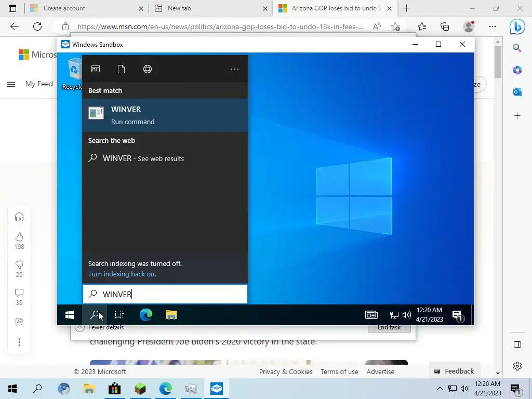532x399 pixels.
Task: Open a new browser tab with plus button
Action: pyautogui.click(x=406, y=8)
